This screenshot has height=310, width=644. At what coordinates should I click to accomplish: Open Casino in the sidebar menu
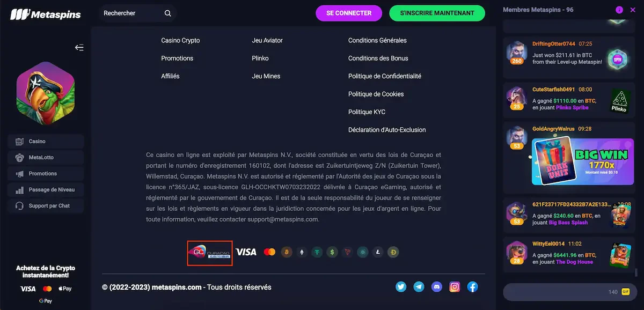point(46,142)
